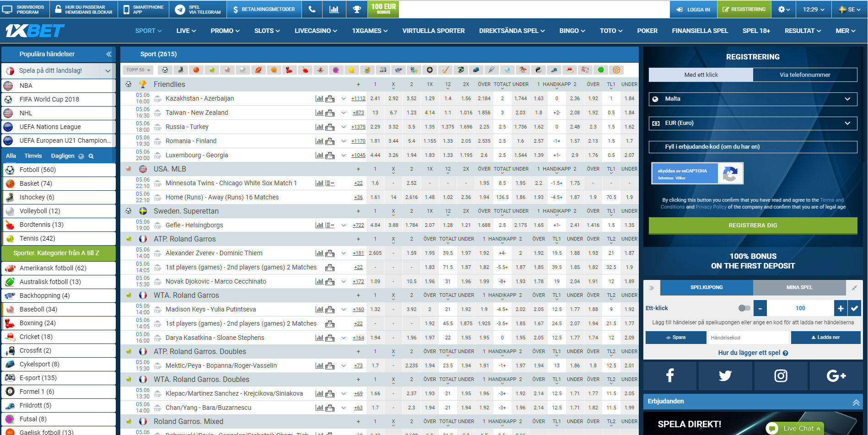This screenshot has height=435, width=868.
Task: Open statistics chart for Kazakhstan - Azerbaijan
Action: click(319, 98)
